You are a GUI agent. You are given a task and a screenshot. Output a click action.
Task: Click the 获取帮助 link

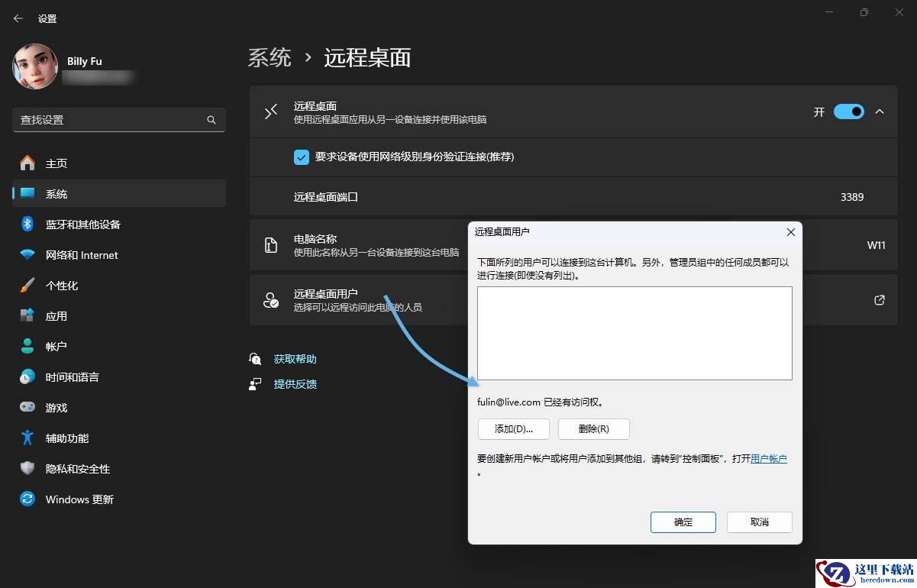tap(295, 359)
